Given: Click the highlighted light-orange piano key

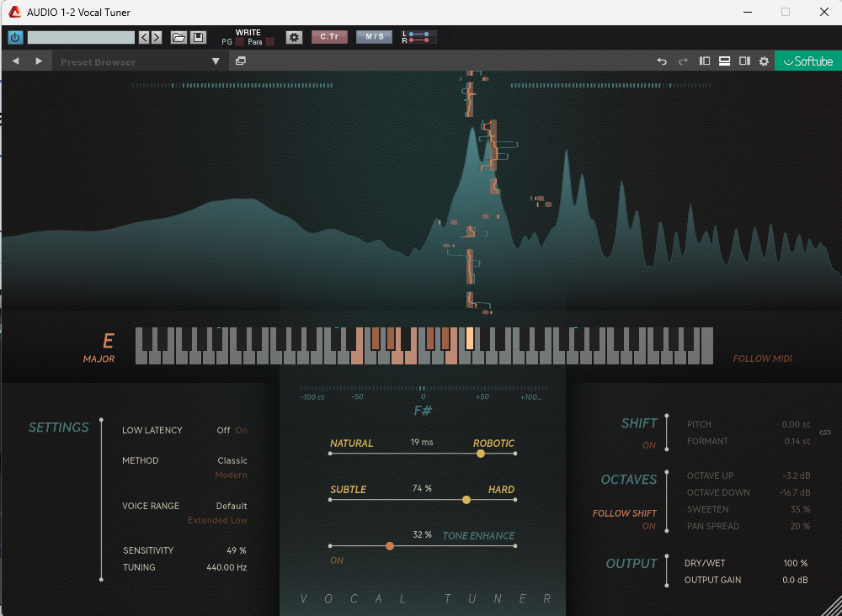Looking at the screenshot, I should coord(470,338).
